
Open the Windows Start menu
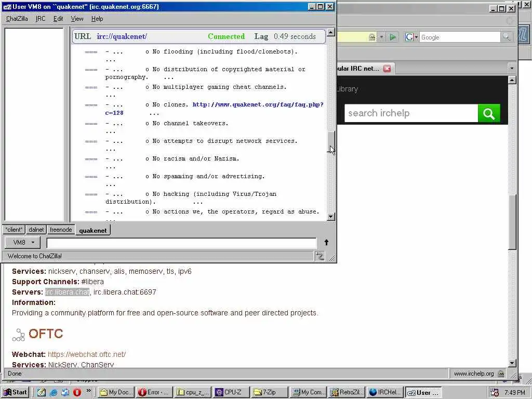tap(15, 392)
